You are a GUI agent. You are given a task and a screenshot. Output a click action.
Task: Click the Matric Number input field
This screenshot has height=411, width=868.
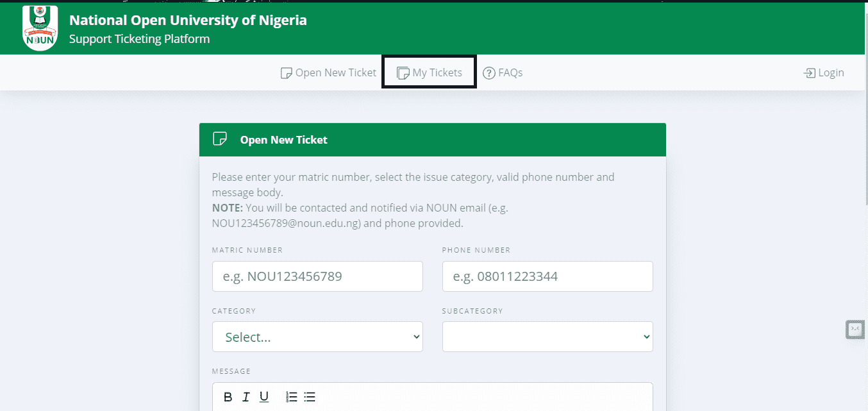[317, 276]
